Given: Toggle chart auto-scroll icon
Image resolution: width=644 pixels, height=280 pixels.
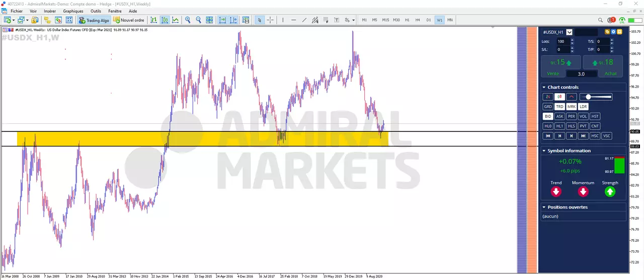Looking at the screenshot, I should pyautogui.click(x=222, y=20).
